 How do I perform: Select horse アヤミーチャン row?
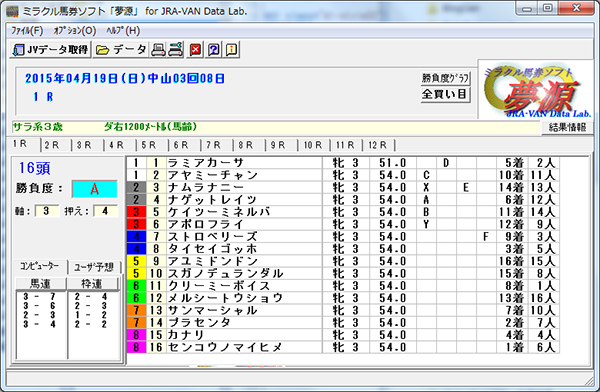[342, 175]
